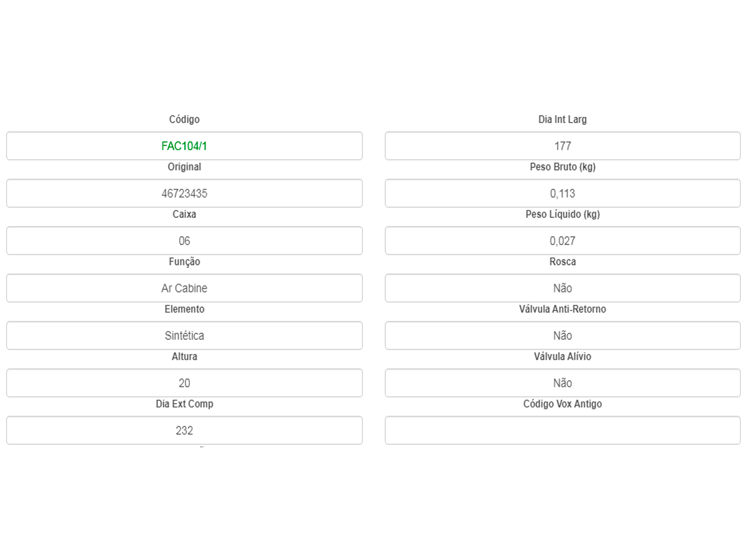Viewport: 747px width, 560px height.
Task: Focus the Dia Int Larg field showing 177
Action: click(x=562, y=146)
